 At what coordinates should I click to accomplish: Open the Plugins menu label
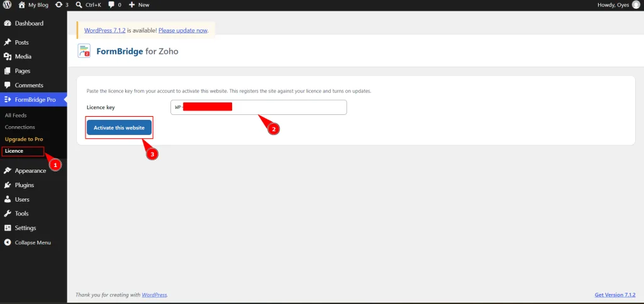click(x=25, y=185)
